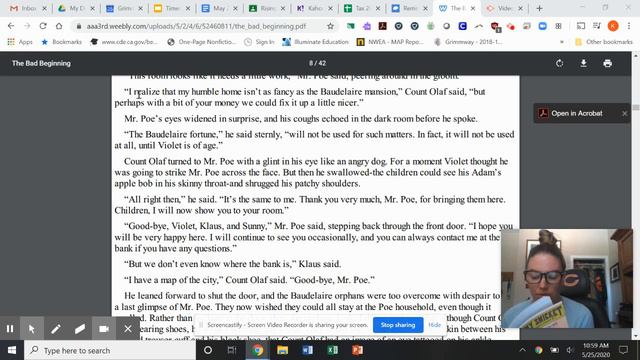Open the Illuminate Education bookmark
640x360 pixels.
[316, 42]
